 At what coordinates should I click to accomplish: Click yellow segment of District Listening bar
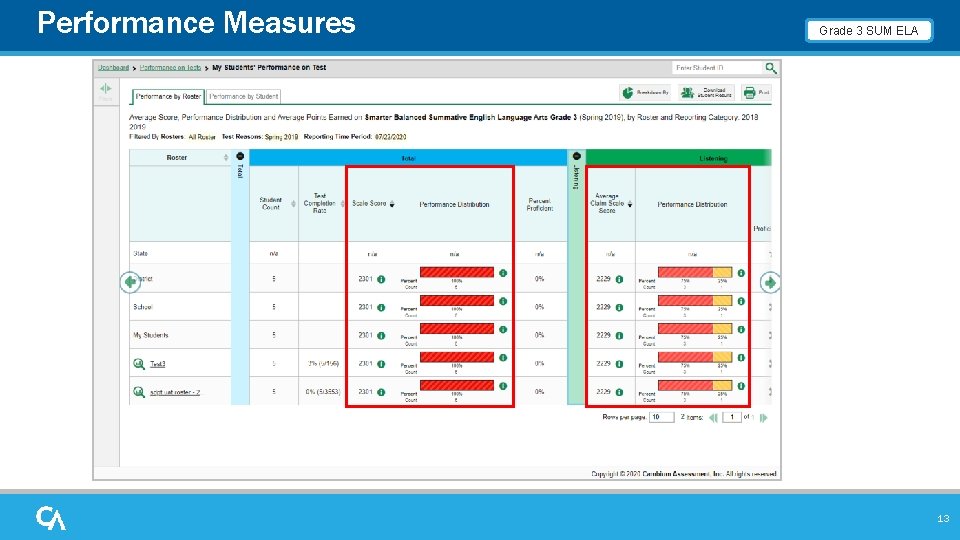(x=722, y=272)
